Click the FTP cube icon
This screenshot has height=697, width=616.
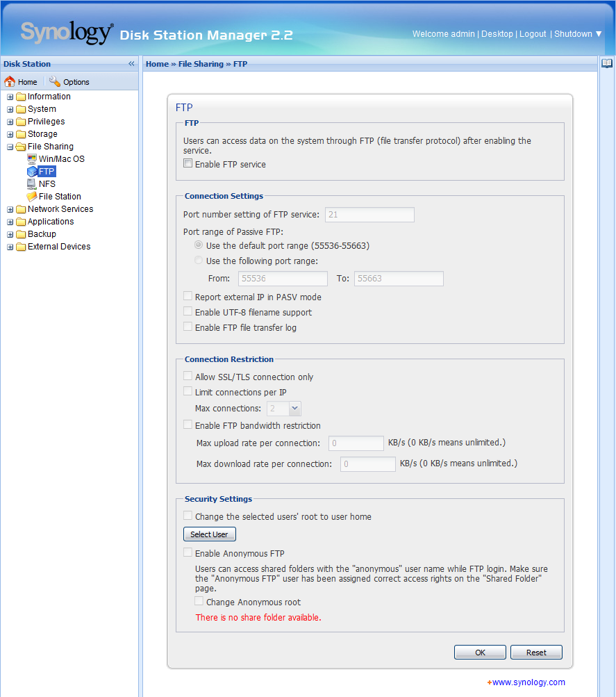coord(32,172)
